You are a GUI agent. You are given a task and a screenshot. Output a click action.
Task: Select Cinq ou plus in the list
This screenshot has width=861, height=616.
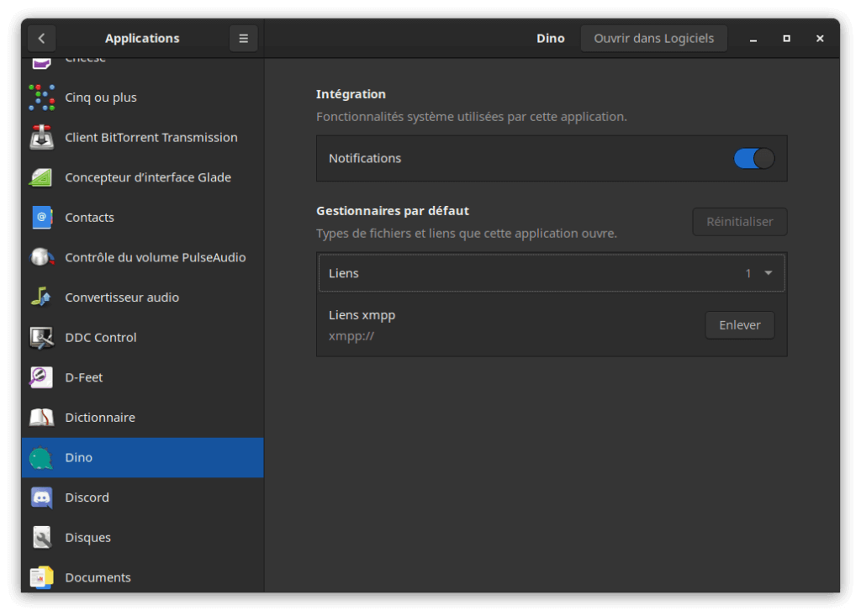pos(143,97)
